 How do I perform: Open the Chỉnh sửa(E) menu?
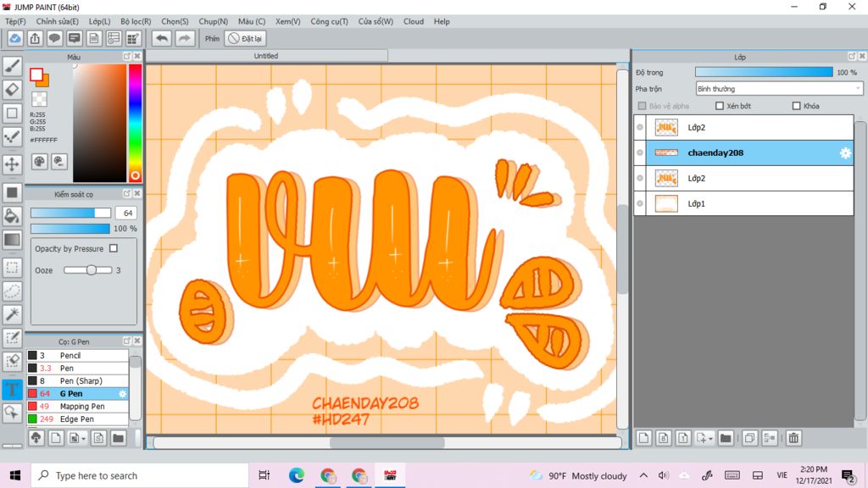[x=57, y=21]
